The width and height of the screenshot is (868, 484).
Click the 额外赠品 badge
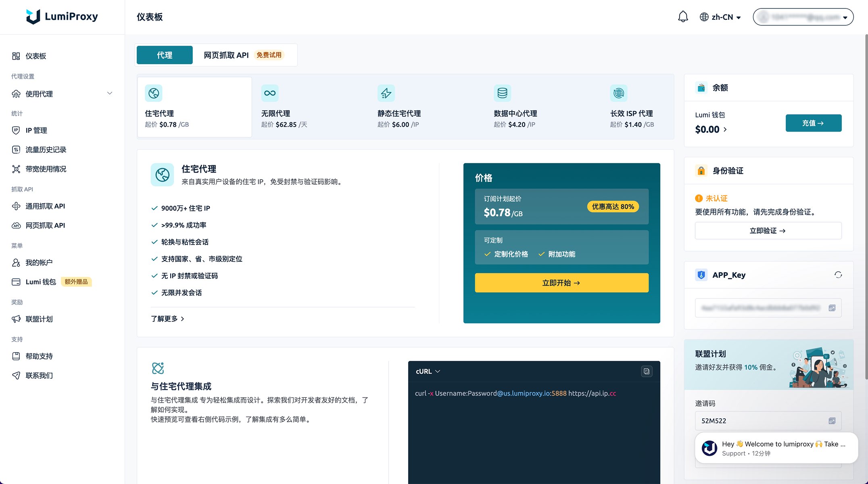(76, 282)
